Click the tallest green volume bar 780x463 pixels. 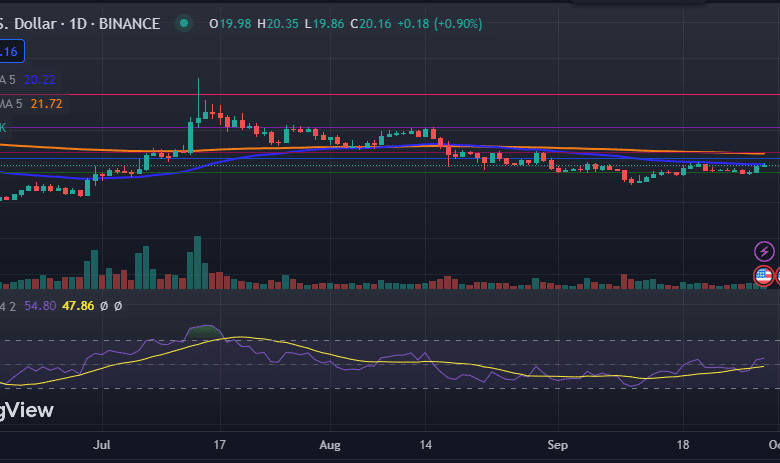198,262
